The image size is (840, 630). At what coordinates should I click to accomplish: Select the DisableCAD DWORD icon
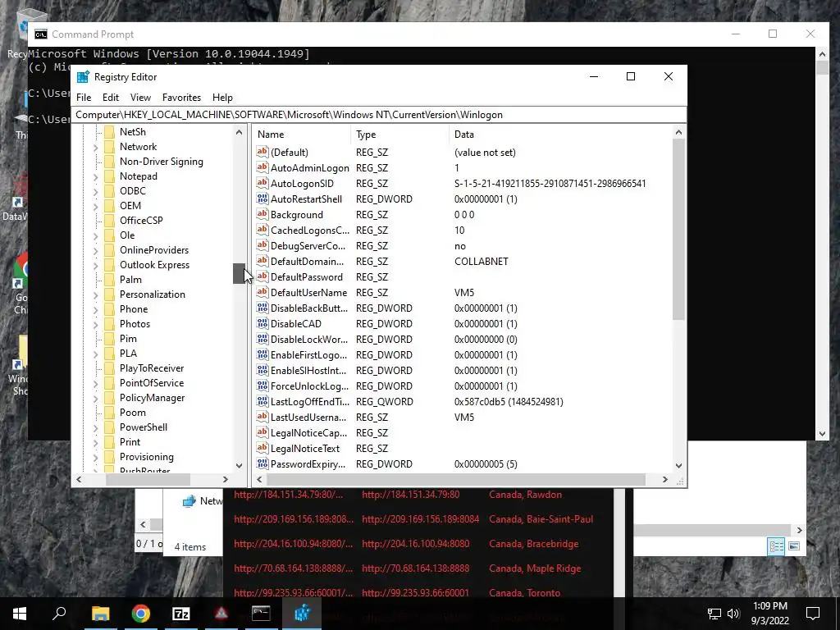click(x=262, y=323)
